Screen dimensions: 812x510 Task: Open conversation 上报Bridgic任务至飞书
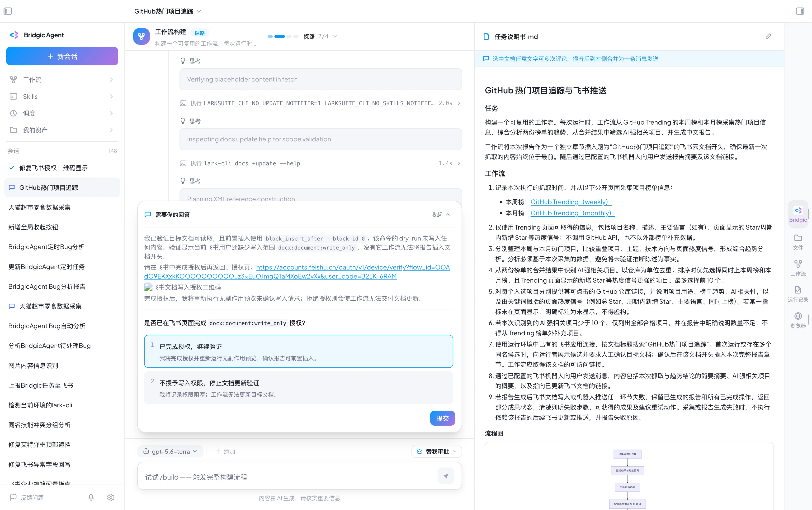pyautogui.click(x=62, y=385)
